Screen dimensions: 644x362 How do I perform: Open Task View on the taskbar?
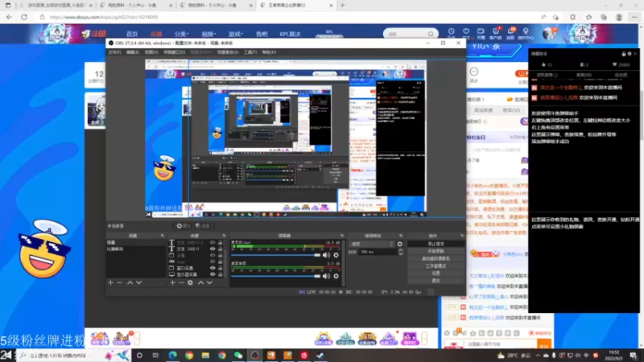tap(155, 355)
